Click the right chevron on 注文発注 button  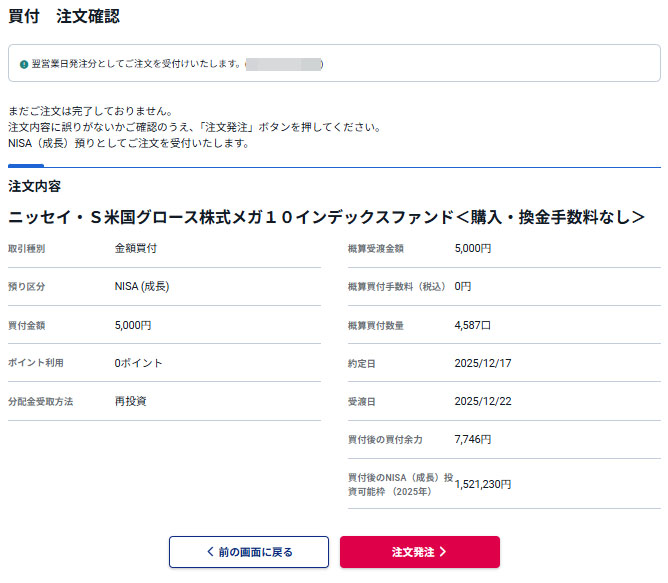pos(443,552)
